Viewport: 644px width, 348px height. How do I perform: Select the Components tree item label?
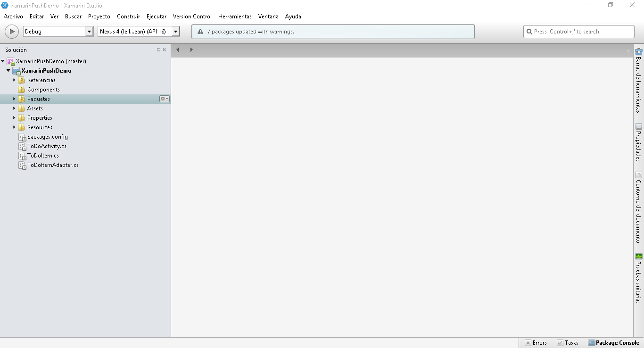click(43, 90)
